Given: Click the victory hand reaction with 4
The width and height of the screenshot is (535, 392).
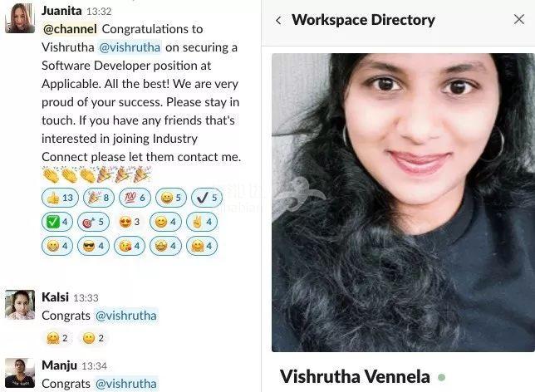Looking at the screenshot, I should click(202, 222).
